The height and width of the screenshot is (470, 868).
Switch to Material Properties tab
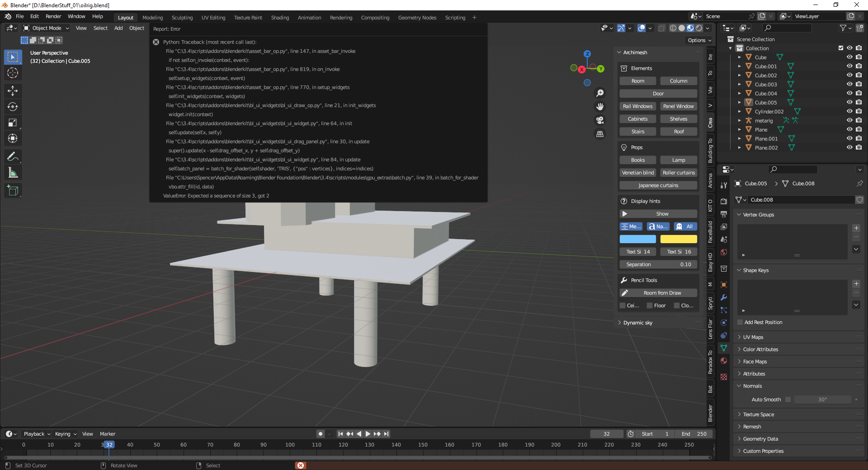[x=723, y=361]
